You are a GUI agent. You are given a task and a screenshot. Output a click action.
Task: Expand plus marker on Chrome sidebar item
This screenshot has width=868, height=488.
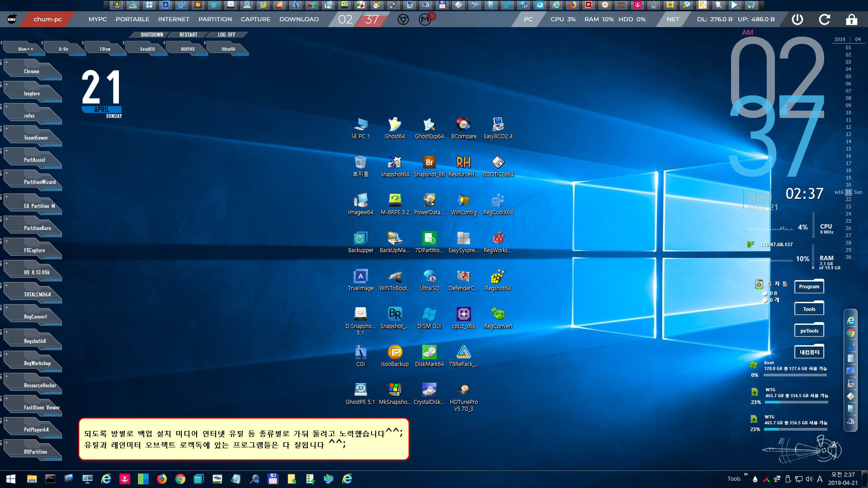[x=6, y=62]
